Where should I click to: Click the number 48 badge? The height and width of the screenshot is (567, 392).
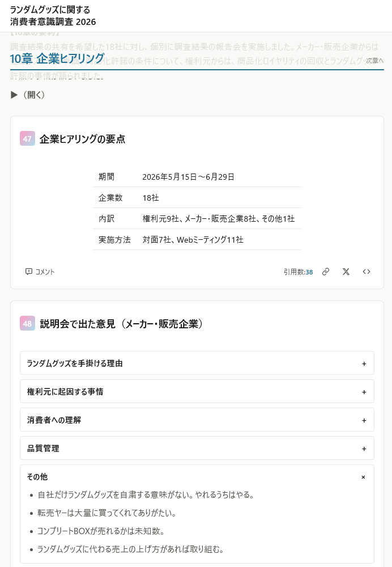27,324
